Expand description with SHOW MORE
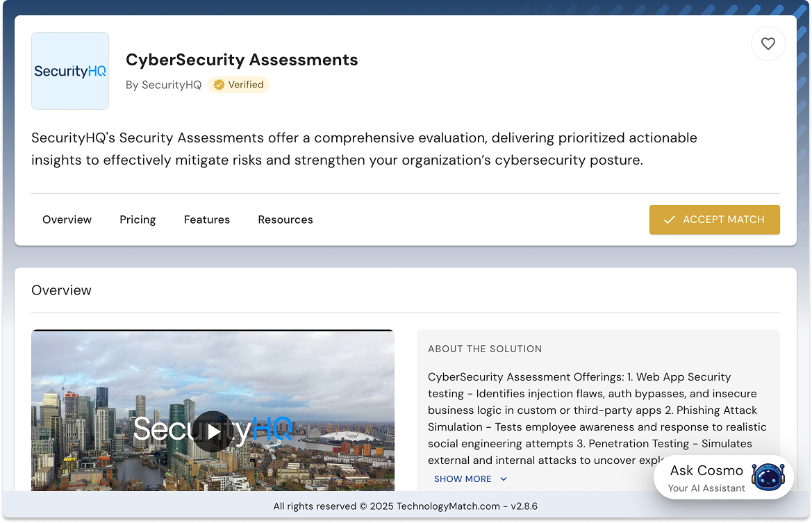Screen dimensions: 812x523 (x=470, y=479)
